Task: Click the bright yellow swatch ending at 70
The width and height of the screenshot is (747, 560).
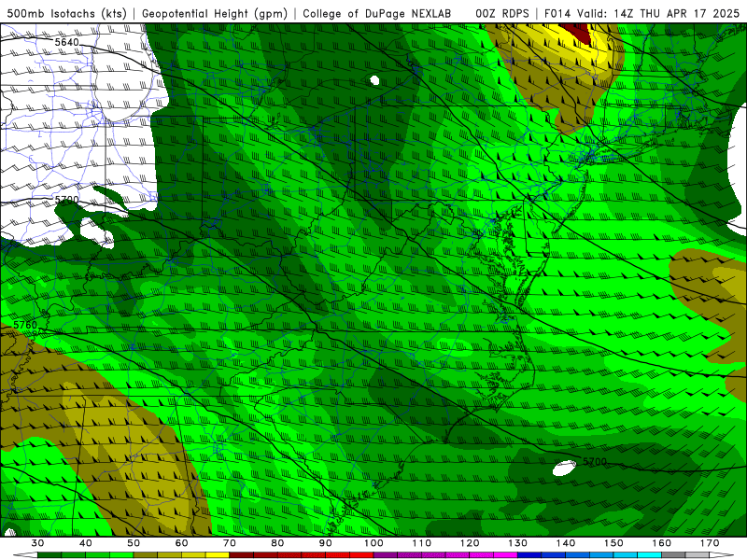Action: (x=218, y=555)
